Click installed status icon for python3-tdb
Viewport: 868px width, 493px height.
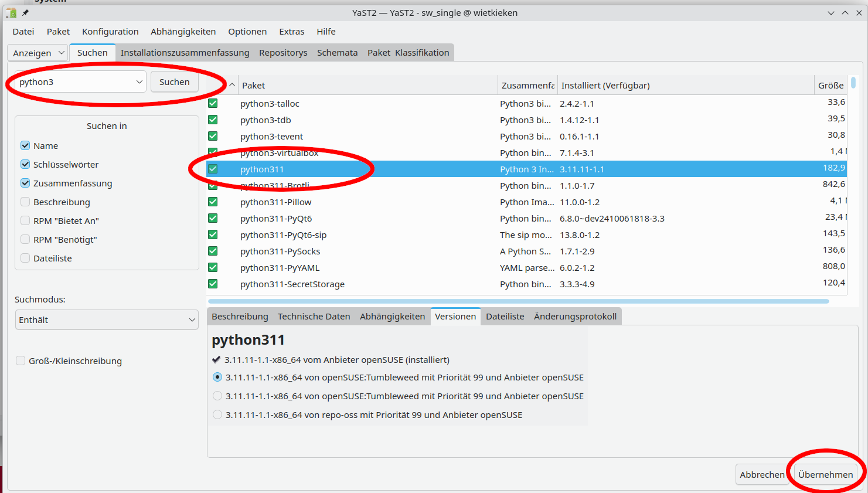[x=213, y=120]
